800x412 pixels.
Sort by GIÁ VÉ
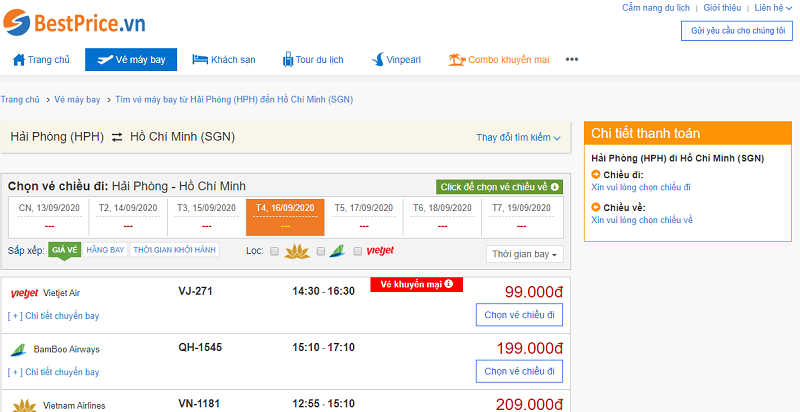click(x=65, y=250)
